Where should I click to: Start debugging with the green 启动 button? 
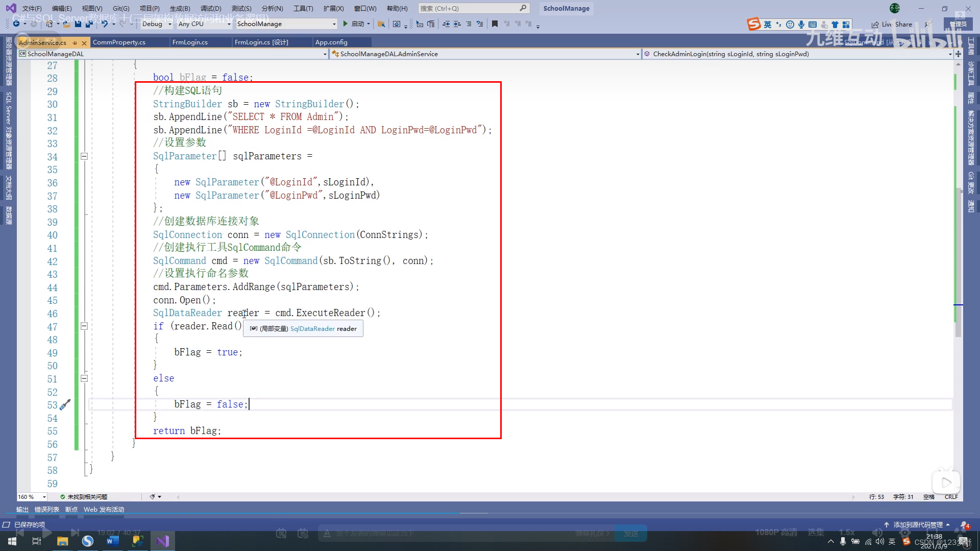tap(353, 24)
